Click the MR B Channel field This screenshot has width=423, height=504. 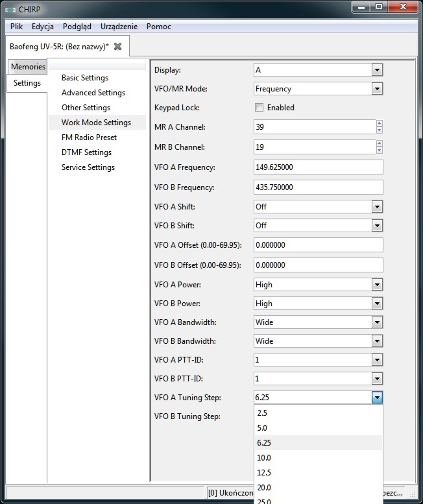pos(315,147)
